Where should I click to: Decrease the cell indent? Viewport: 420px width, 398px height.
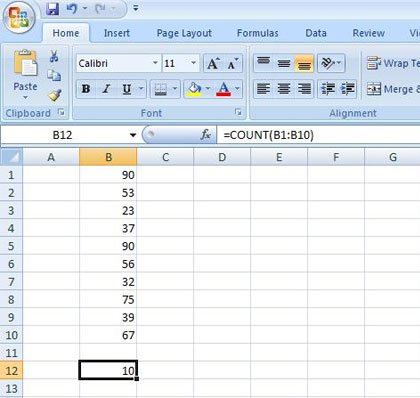pyautogui.click(x=328, y=89)
